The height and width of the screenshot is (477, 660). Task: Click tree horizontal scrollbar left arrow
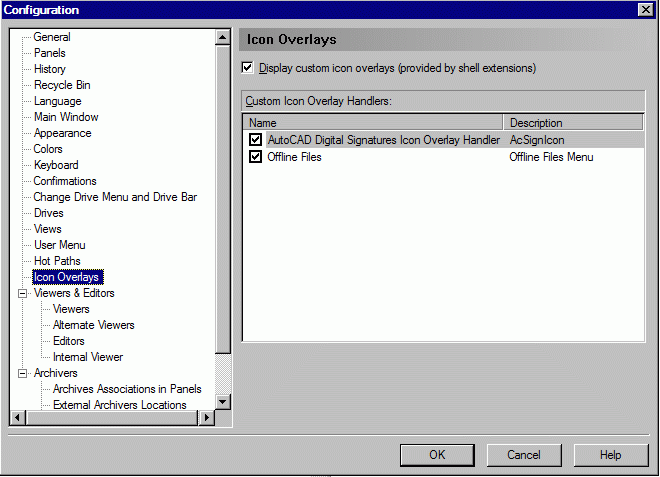pos(17,418)
